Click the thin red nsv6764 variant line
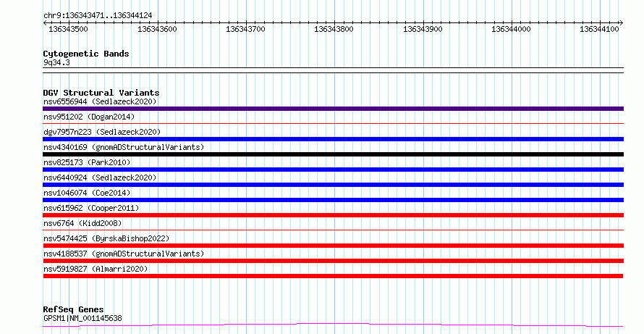The height and width of the screenshot is (334, 644). 333,230
